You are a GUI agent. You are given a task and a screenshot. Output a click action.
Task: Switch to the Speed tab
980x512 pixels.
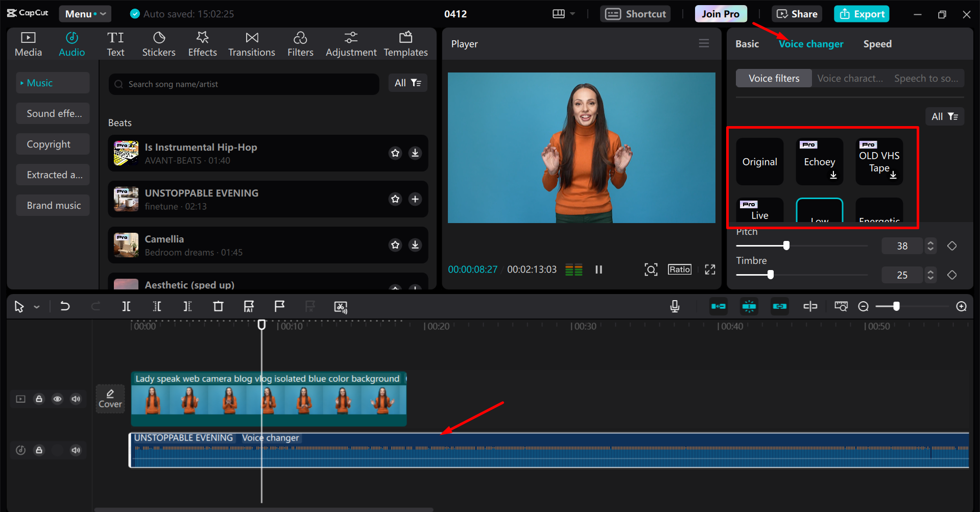pyautogui.click(x=877, y=44)
